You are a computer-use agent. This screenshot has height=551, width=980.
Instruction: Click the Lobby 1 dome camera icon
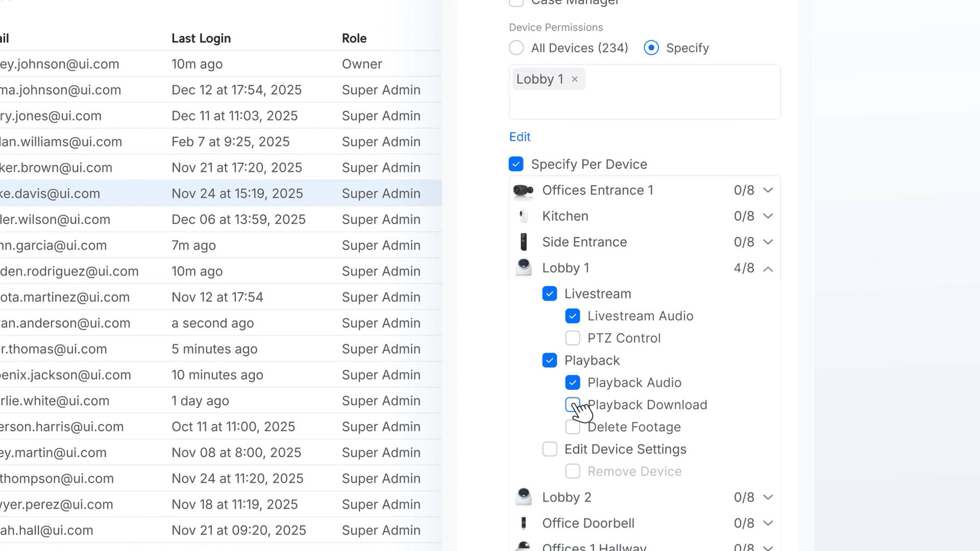point(523,267)
